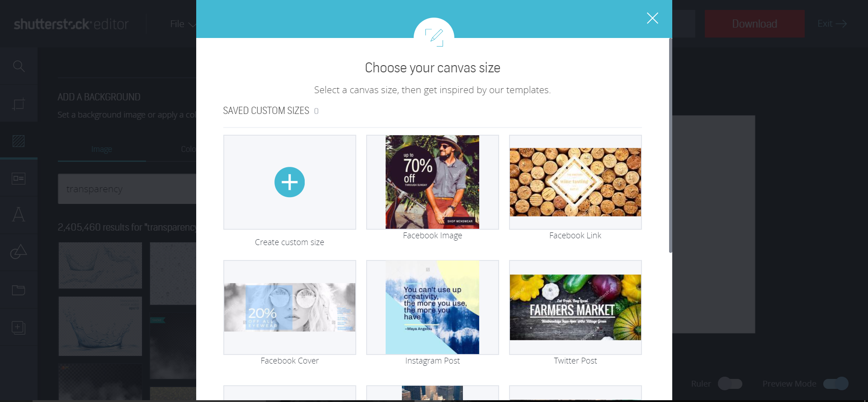Select the text tool icon

point(19,214)
